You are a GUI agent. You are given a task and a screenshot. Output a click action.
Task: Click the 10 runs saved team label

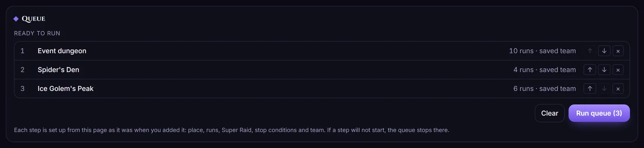(542, 51)
